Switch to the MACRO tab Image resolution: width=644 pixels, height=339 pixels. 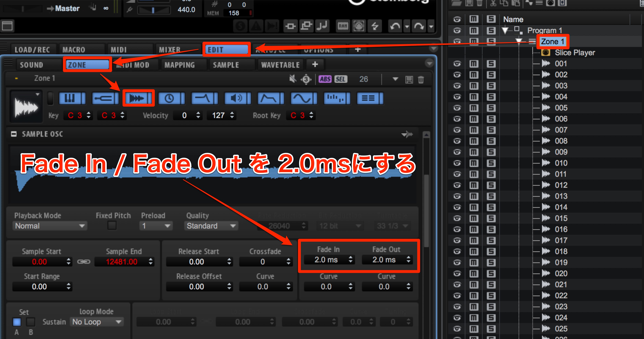(74, 50)
